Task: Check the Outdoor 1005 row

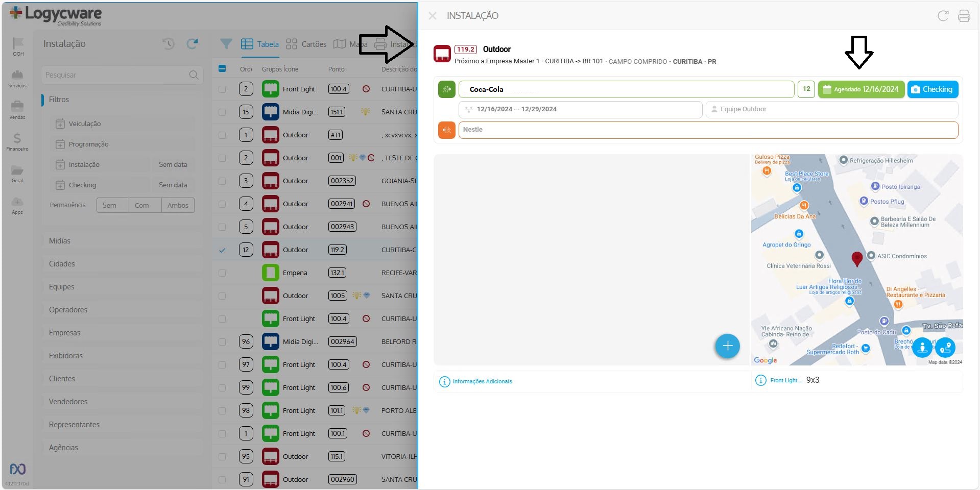Action: coord(222,296)
